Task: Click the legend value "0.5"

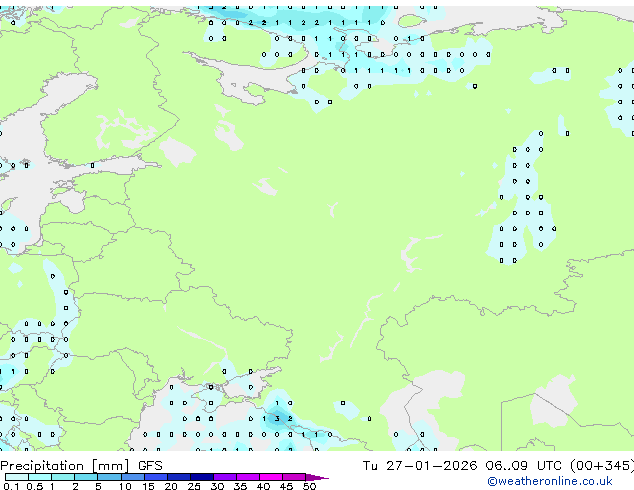Action: (x=35, y=486)
